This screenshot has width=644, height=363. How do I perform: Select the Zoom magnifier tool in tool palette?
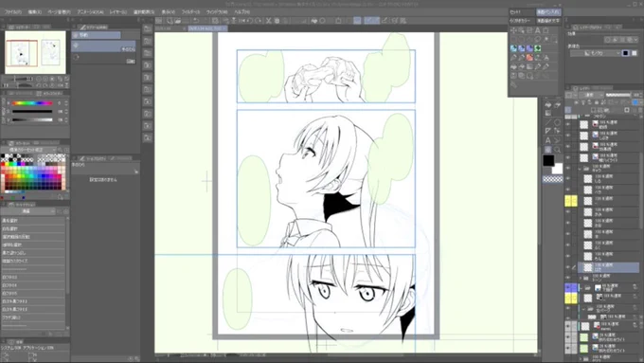coord(557,150)
